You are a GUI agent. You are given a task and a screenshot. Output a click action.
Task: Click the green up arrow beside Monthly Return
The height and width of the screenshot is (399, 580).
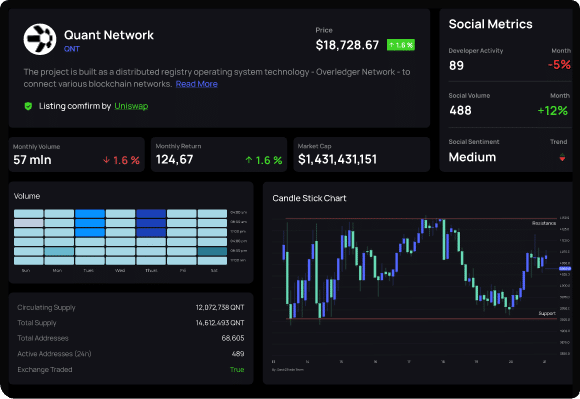click(249, 160)
